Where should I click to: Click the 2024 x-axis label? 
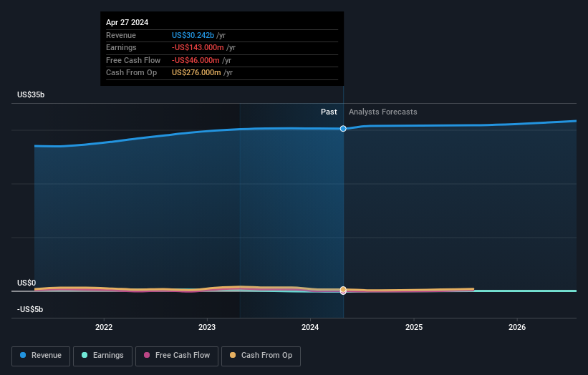(310, 327)
